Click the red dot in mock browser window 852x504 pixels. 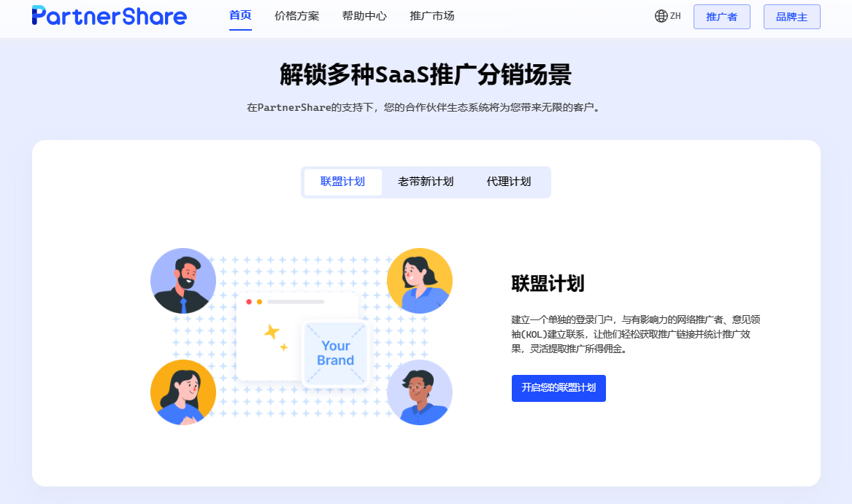249,301
